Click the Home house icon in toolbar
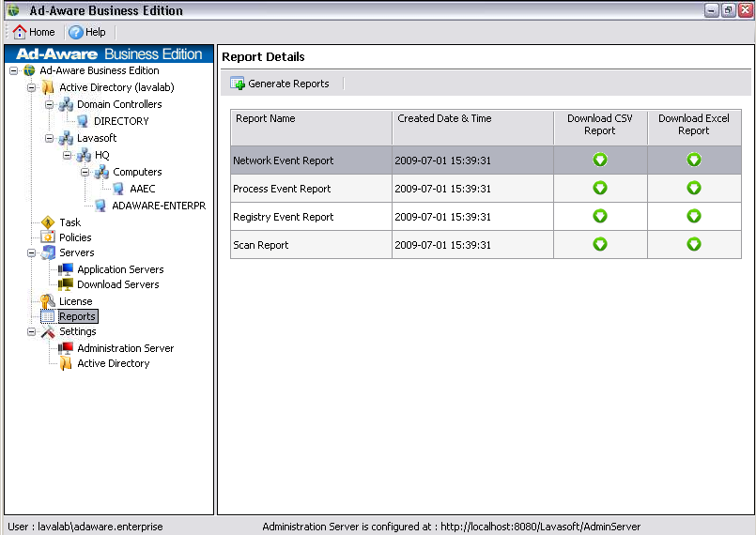This screenshot has height=535, width=756. [20, 32]
